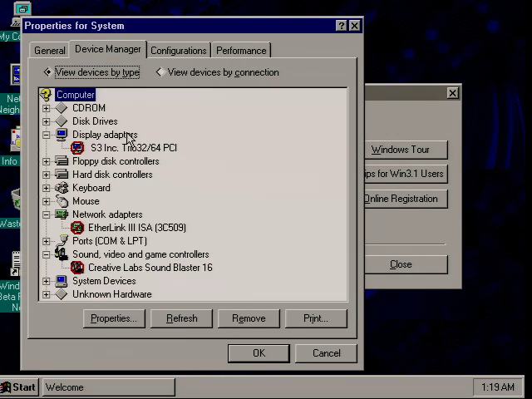Screen dimensions: 532x399
Task: Select the Device Manager tab
Action: (108, 49)
